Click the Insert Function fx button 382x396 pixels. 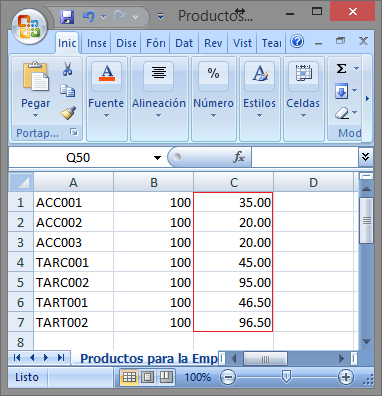(x=239, y=157)
